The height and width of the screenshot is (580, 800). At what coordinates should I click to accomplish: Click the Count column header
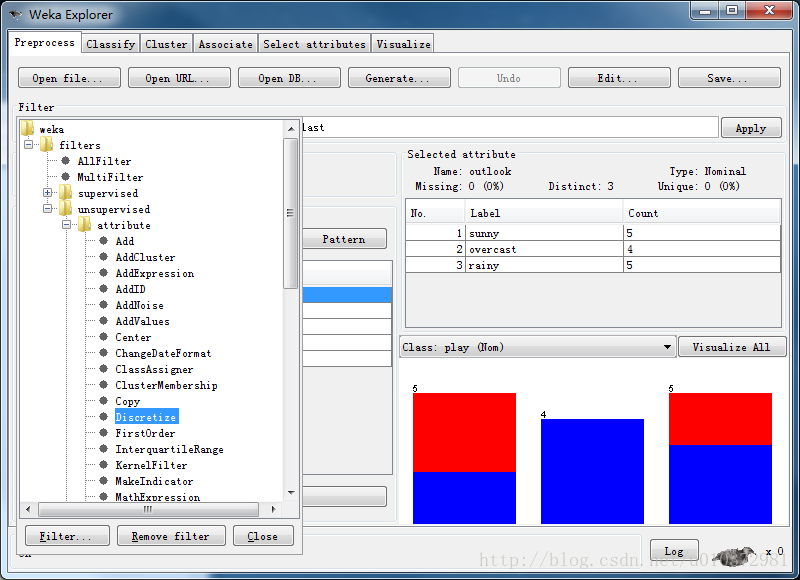click(702, 213)
